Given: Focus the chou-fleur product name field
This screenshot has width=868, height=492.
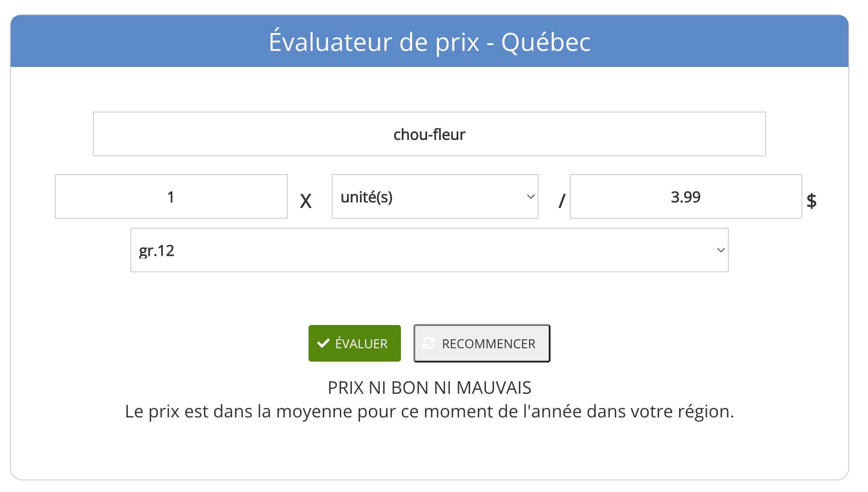Looking at the screenshot, I should pos(429,134).
